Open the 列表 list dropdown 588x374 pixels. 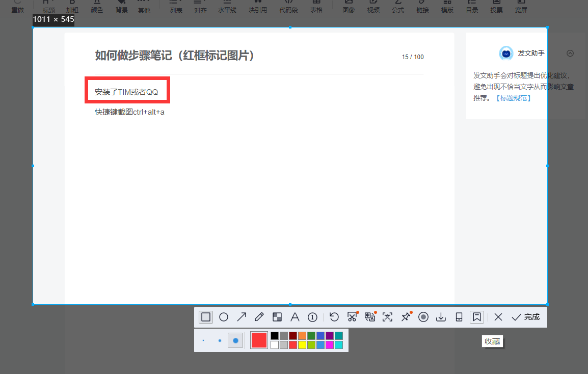point(176,7)
